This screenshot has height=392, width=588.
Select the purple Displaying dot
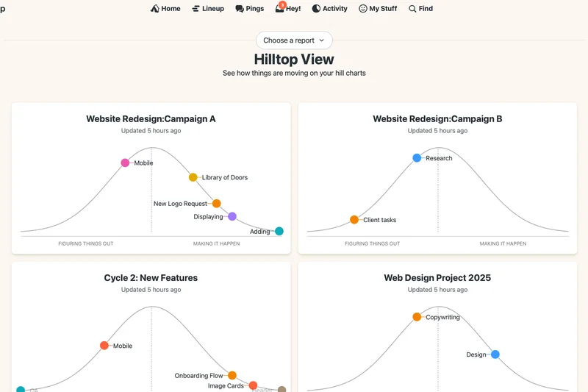coord(232,216)
